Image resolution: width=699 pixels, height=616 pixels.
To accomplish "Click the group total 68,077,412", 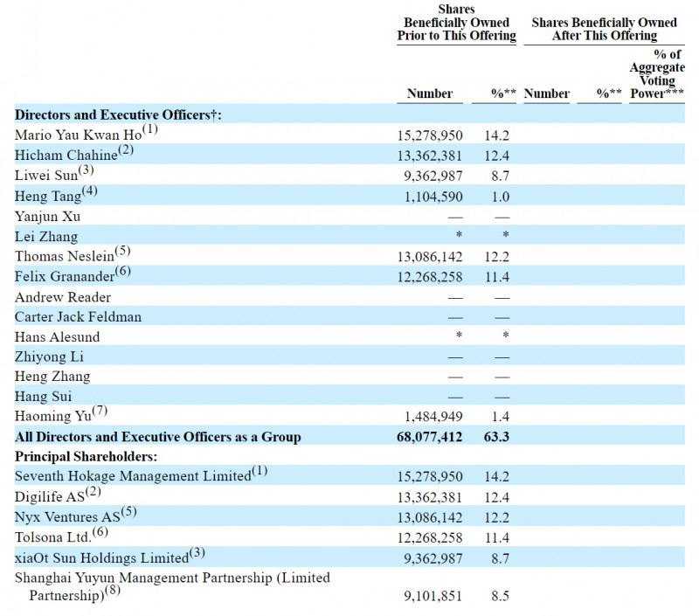I will pos(430,436).
